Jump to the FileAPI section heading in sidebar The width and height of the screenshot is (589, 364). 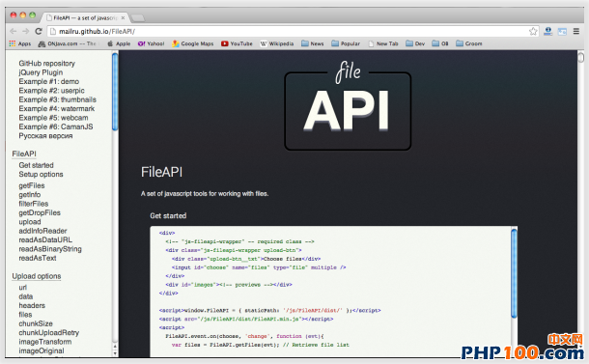(x=24, y=154)
